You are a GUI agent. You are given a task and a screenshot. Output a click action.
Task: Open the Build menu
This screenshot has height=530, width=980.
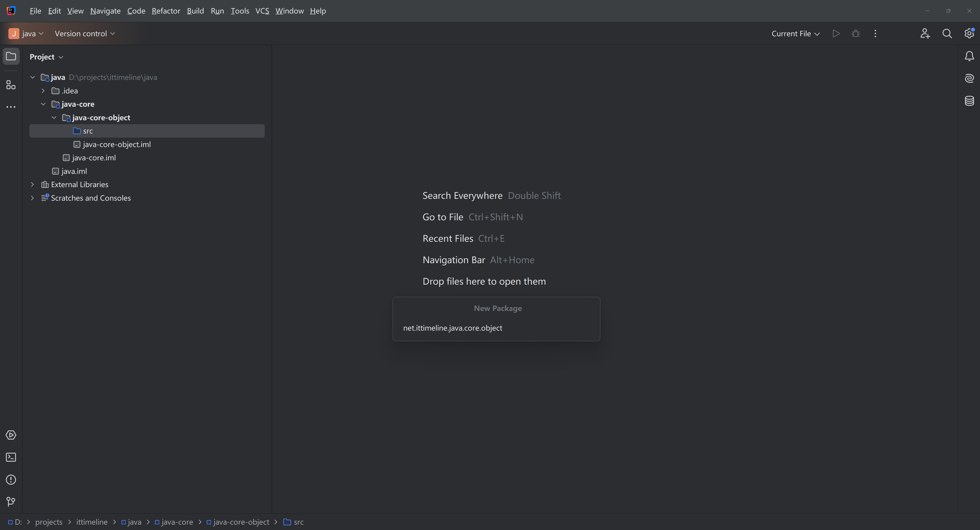(x=195, y=11)
